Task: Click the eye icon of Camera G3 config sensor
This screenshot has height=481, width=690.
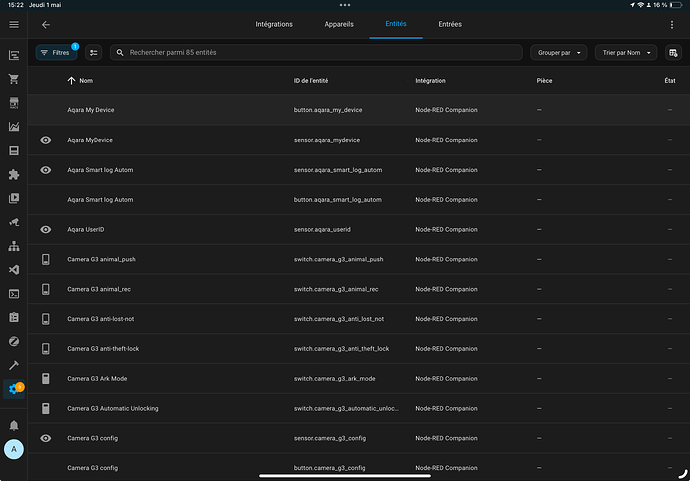Action: tap(46, 438)
